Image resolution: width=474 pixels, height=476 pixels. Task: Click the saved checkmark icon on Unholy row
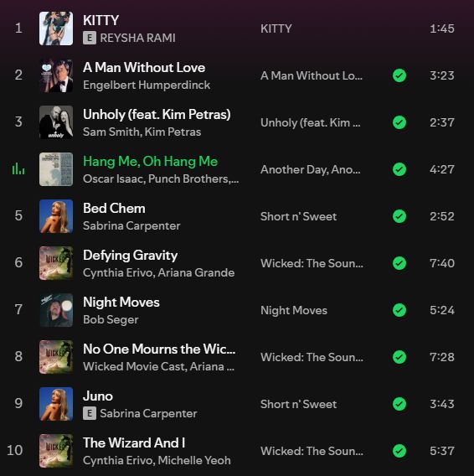coord(399,122)
